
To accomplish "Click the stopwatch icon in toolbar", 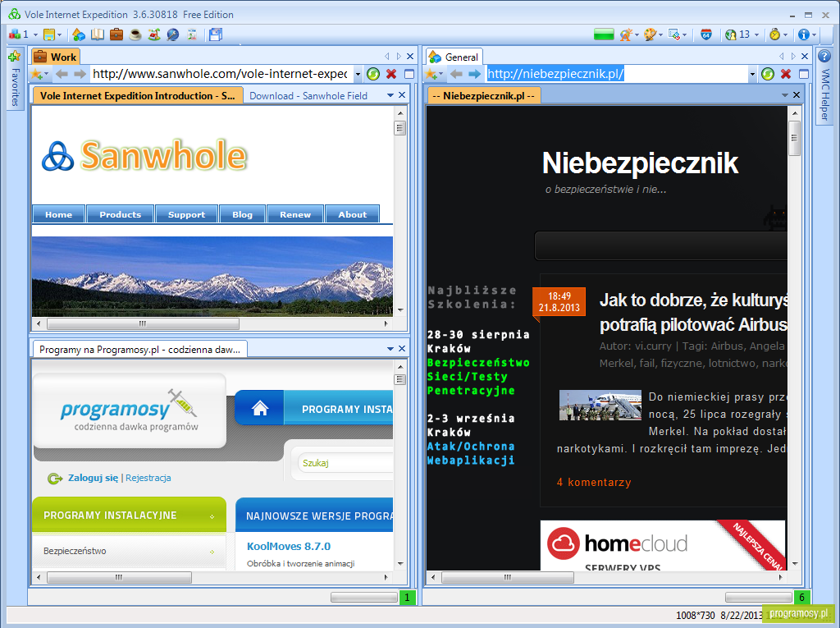I will coord(774,34).
